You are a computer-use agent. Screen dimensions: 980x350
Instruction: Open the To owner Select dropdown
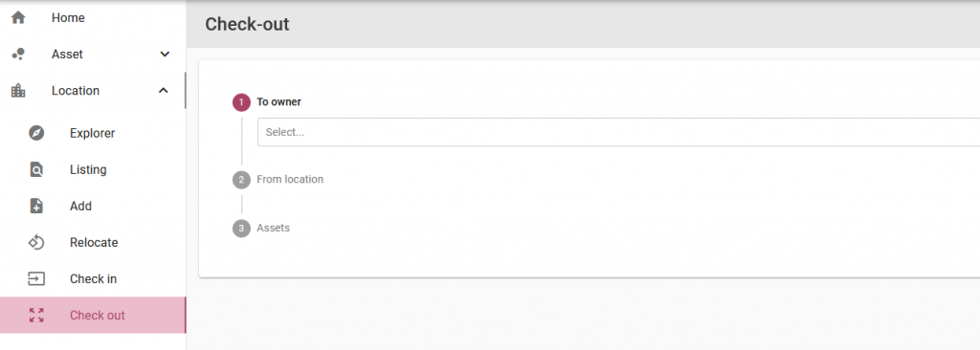[x=619, y=132]
